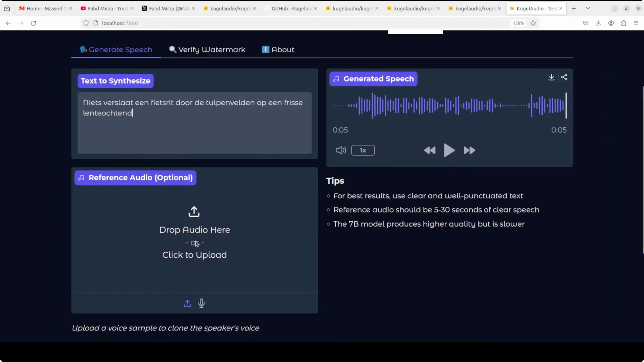644x362 pixels.
Task: Click the share icon on Generated Speech
Action: click(564, 77)
